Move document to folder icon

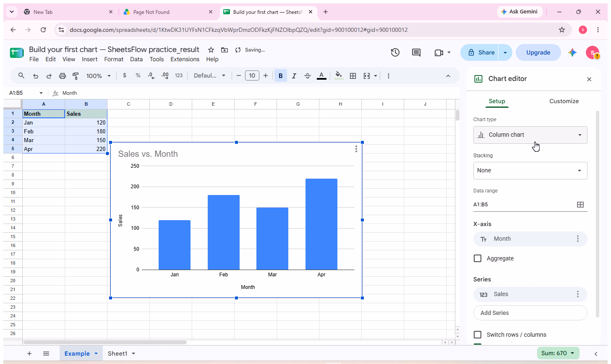pos(225,50)
